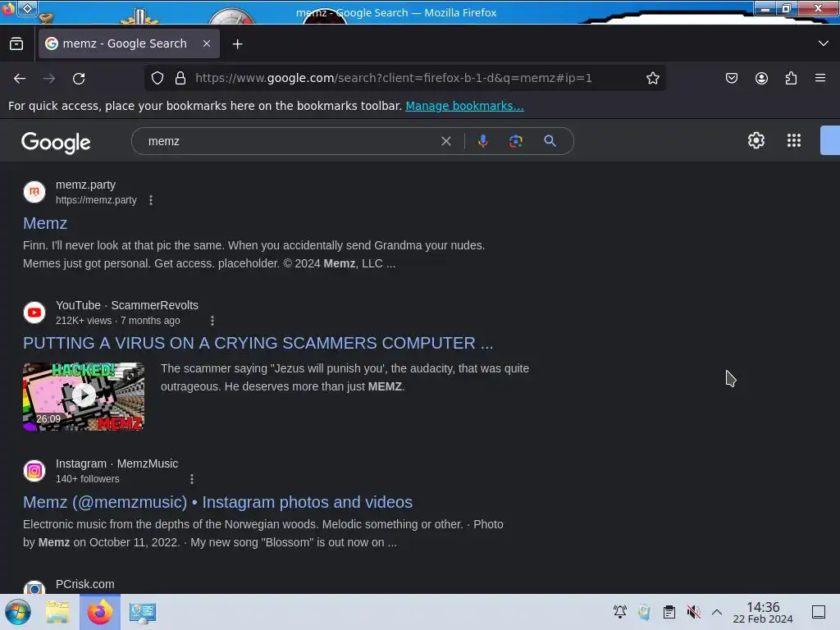Open the Extensions puzzle icon

(791, 78)
